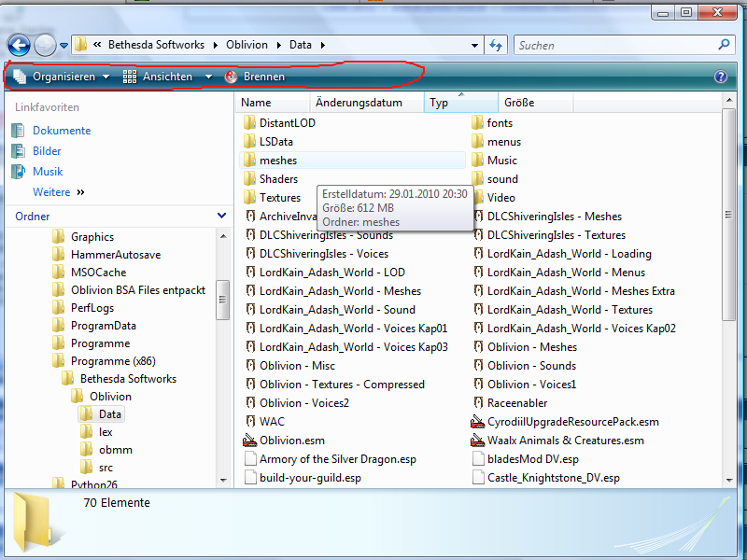Open the Ansichten views dropdown arrow
This screenshot has width=747, height=560.
pyautogui.click(x=208, y=77)
